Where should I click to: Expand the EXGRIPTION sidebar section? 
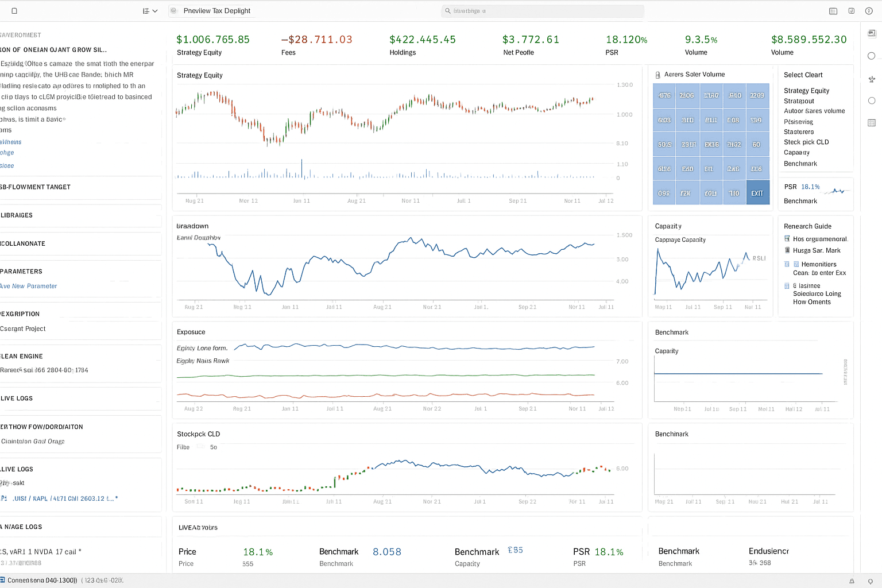(x=80, y=314)
